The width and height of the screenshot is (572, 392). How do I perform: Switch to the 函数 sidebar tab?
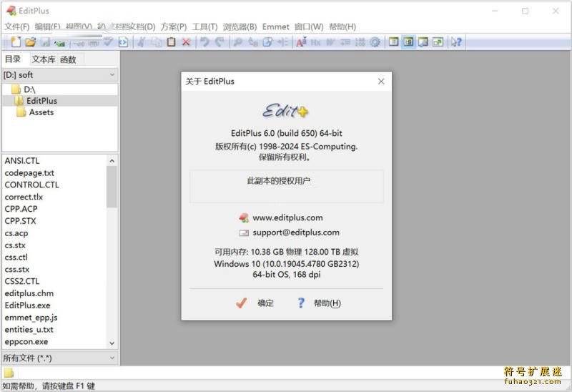pyautogui.click(x=68, y=59)
